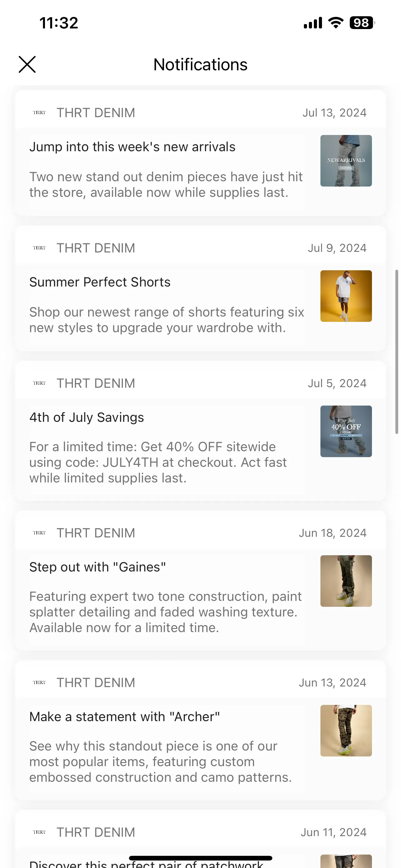Tap the THRT logo on Jul 13 notification
Viewport: 401px width, 868px height.
coord(39,112)
